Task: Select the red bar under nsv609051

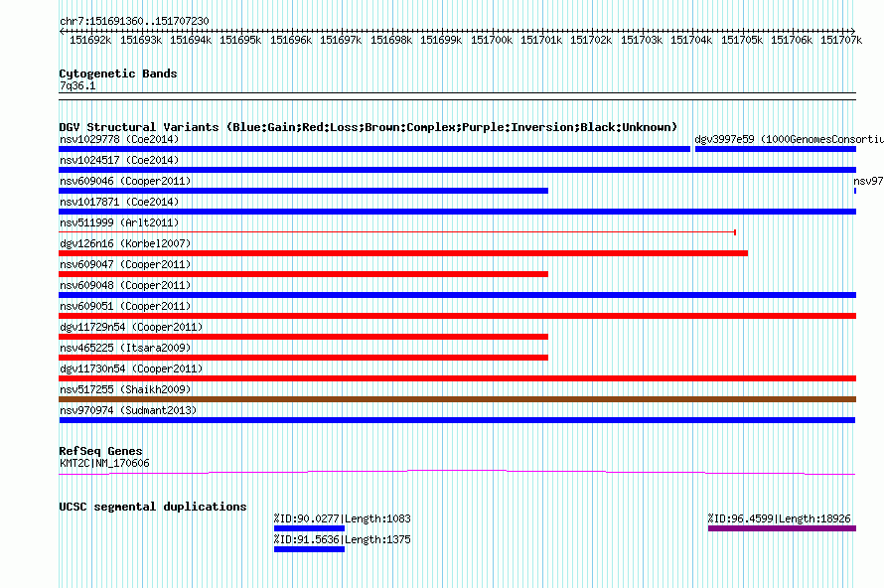Action: pos(457,316)
